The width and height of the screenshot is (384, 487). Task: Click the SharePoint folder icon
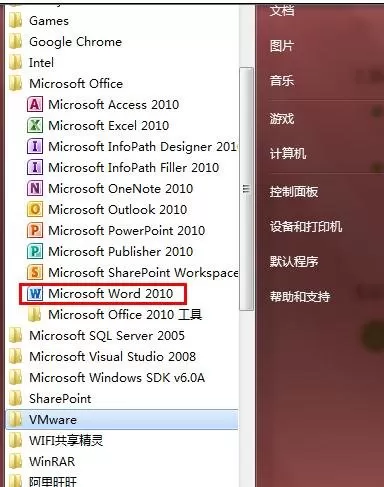click(x=16, y=399)
